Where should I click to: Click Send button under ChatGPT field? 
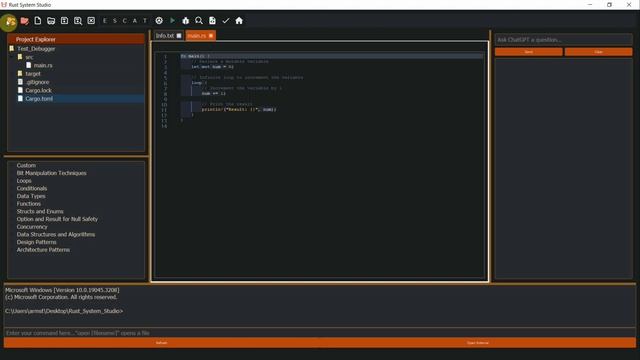(x=529, y=52)
